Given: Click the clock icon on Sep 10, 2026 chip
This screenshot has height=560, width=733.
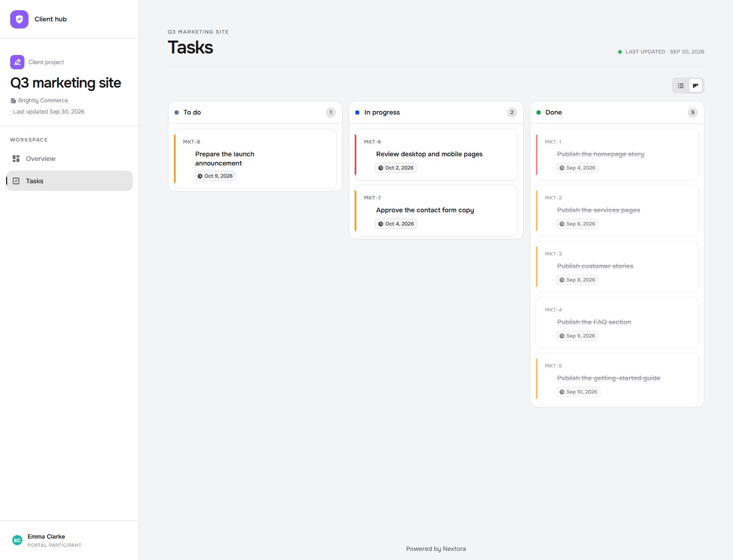Looking at the screenshot, I should click(562, 392).
